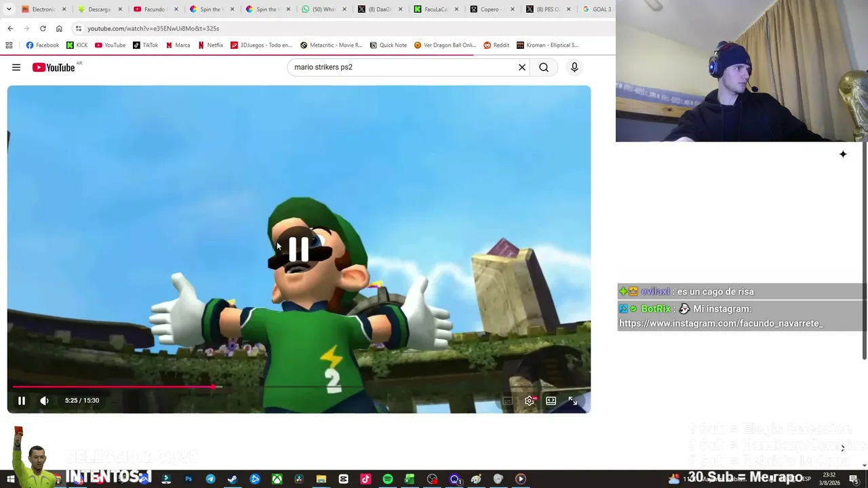Open the taskbar clock showing 23:32
This screenshot has width=868, height=488.
click(829, 479)
